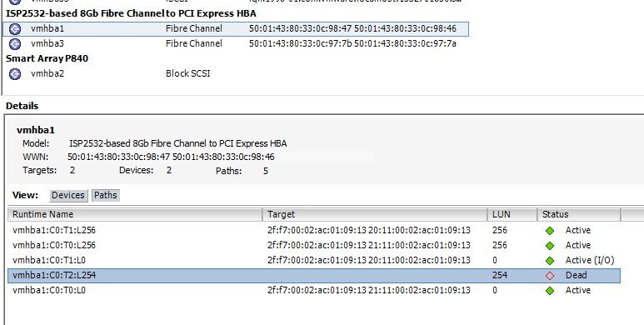Viewport: 644px width, 325px height.
Task: Click the vmhba3 storage adapter icon
Action: [15, 44]
